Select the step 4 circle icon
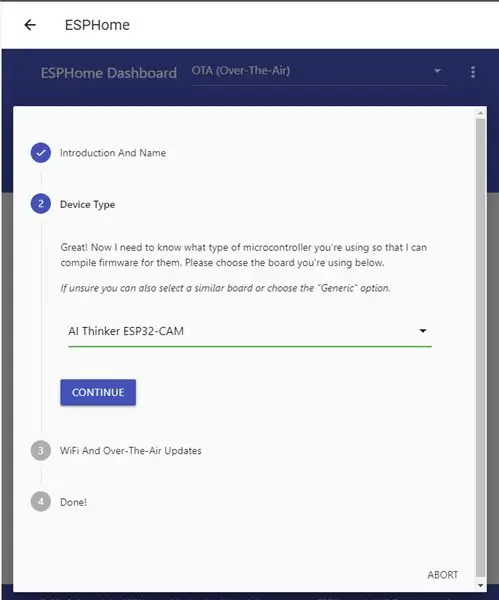This screenshot has height=600, width=499. [41, 501]
